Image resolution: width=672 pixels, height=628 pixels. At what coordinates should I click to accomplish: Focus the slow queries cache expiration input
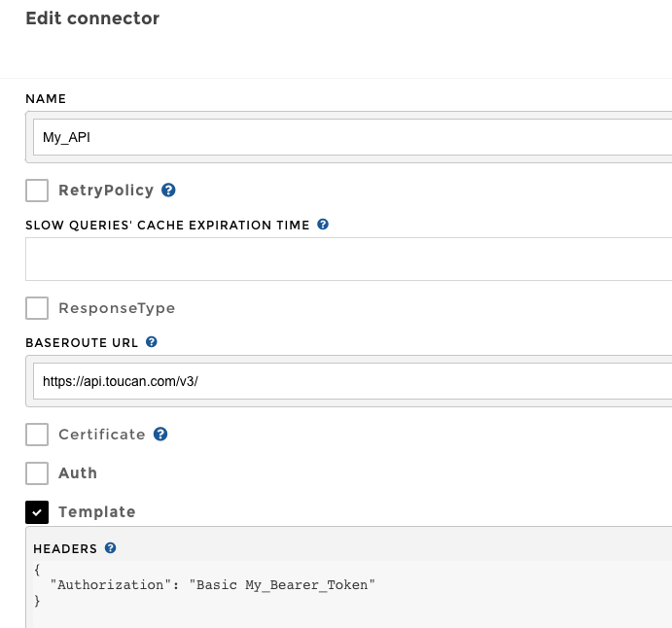click(350, 260)
